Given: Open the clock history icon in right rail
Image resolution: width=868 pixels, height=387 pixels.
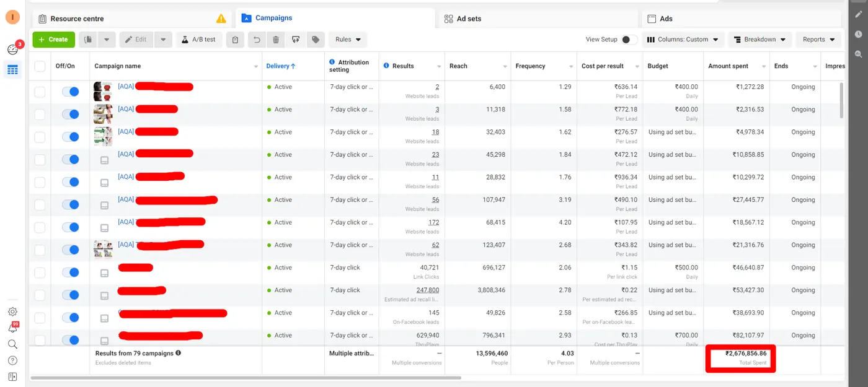Looking at the screenshot, I should pyautogui.click(x=859, y=35).
